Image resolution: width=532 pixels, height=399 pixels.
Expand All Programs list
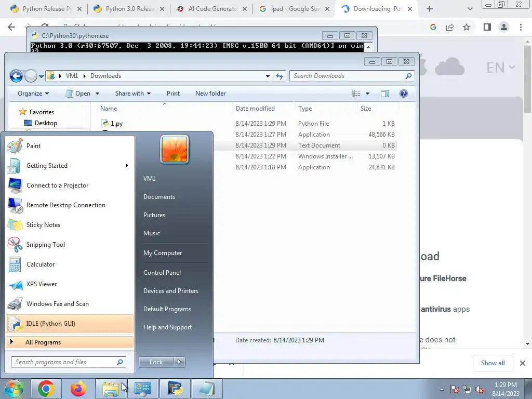coord(70,342)
